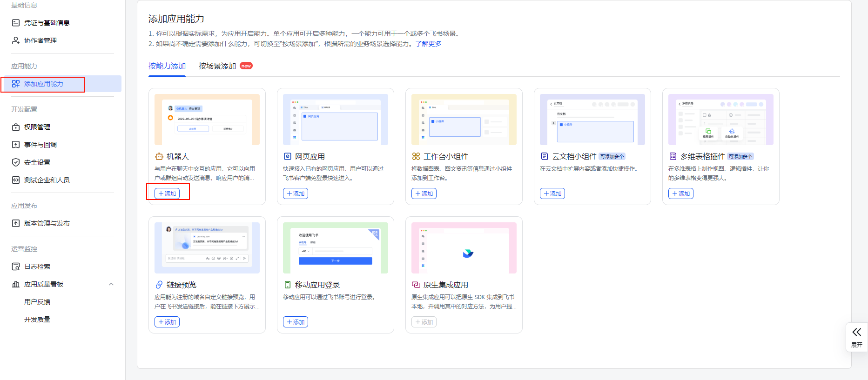Add the 链接预览 capability
This screenshot has width=868, height=380.
[167, 322]
